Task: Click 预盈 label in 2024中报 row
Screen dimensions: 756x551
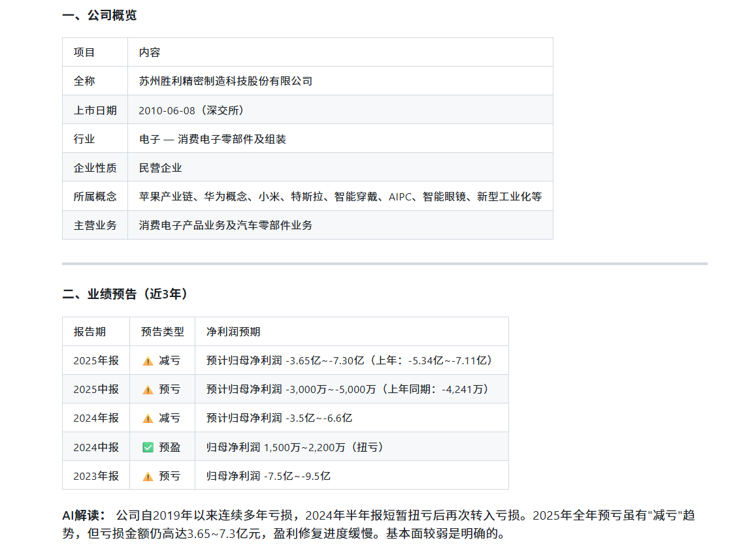Action: click(x=170, y=447)
